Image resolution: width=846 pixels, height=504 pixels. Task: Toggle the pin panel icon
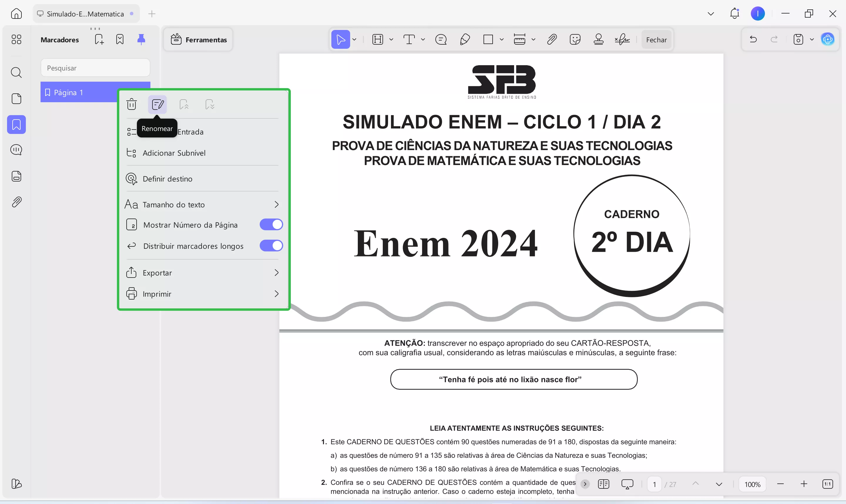point(141,39)
